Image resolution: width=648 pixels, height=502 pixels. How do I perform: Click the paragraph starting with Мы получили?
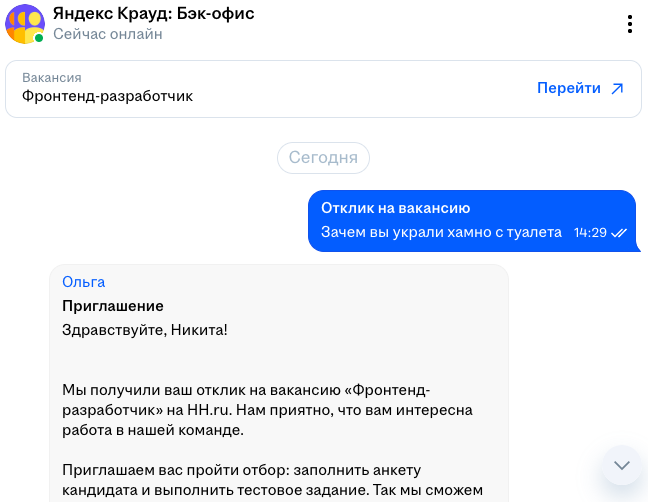pyautogui.click(x=267, y=410)
